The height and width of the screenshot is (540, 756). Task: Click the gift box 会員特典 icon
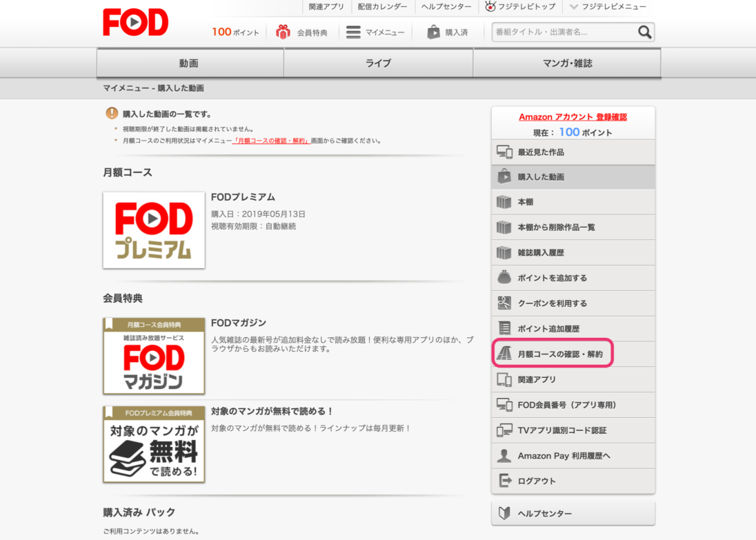(283, 32)
